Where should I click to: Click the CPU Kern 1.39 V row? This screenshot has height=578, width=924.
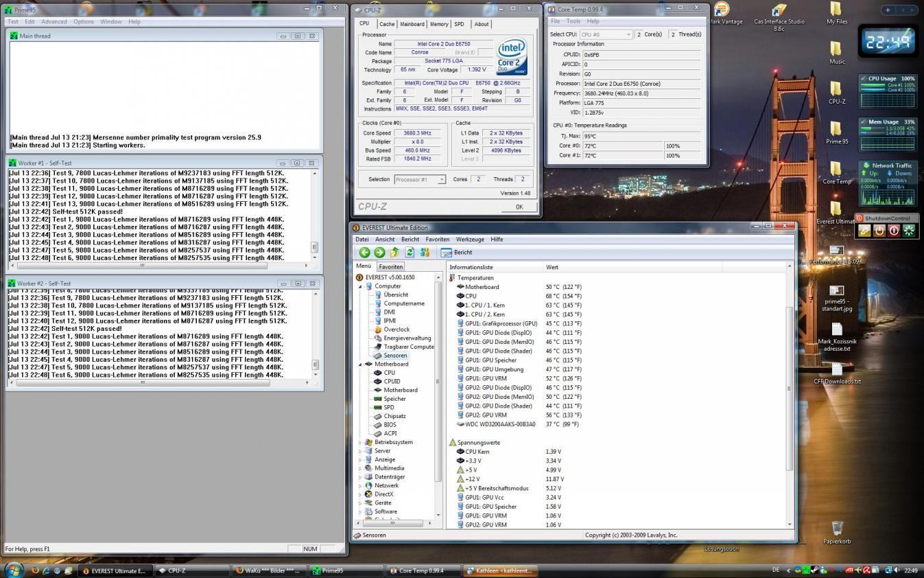(x=508, y=452)
